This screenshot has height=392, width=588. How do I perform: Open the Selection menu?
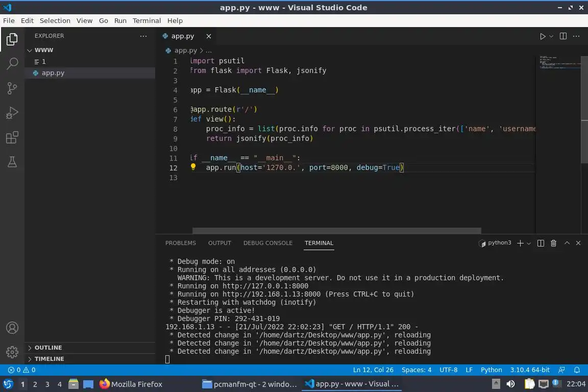(55, 20)
